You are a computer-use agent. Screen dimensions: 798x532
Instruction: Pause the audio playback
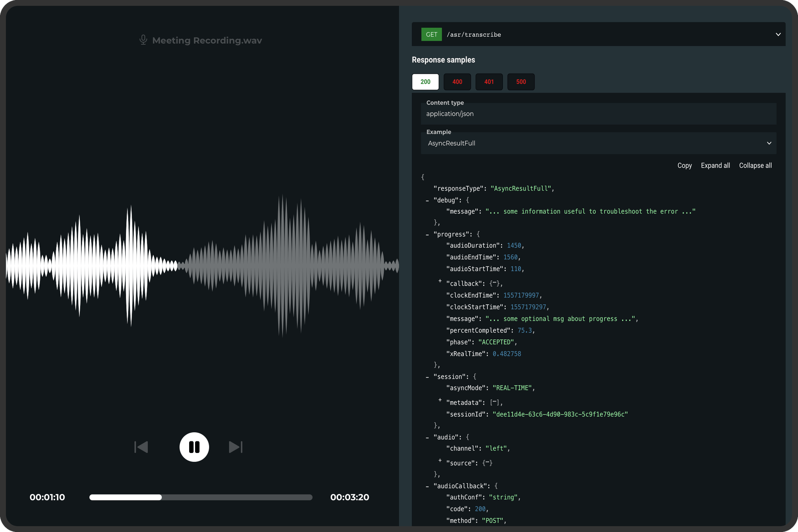point(194,447)
